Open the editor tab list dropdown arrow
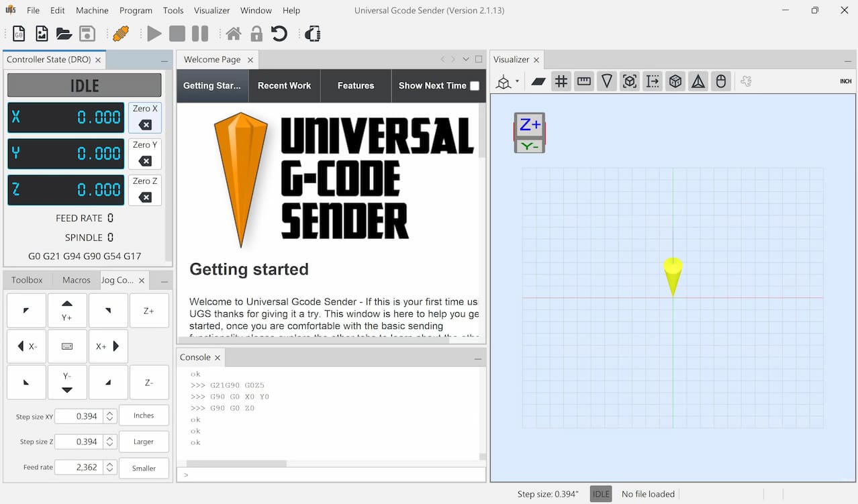 coord(466,59)
